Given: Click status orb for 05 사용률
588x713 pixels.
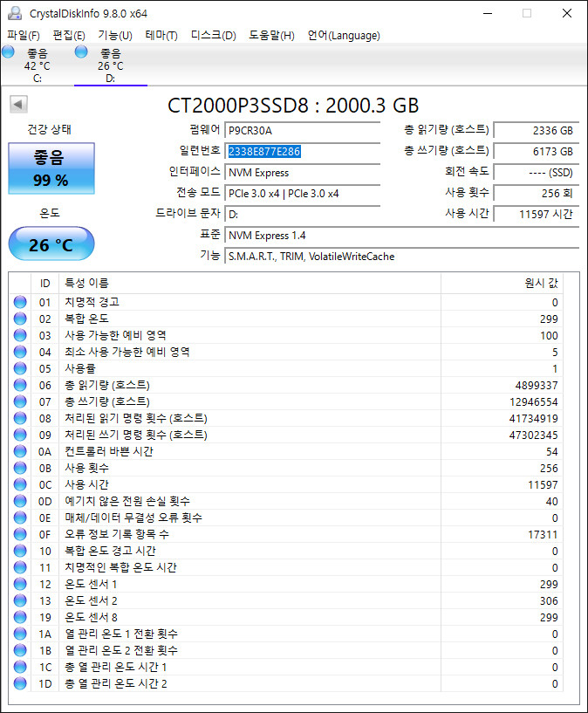Looking at the screenshot, I should [x=20, y=368].
